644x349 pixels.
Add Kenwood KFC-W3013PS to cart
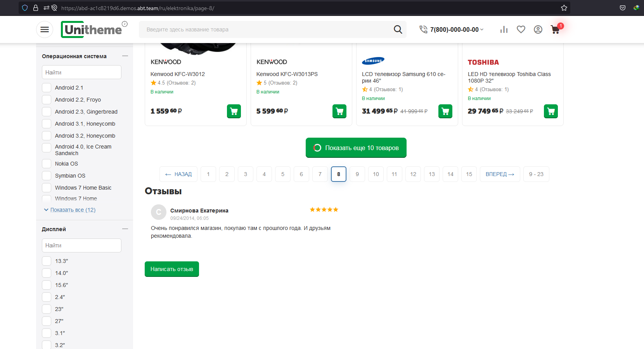339,111
